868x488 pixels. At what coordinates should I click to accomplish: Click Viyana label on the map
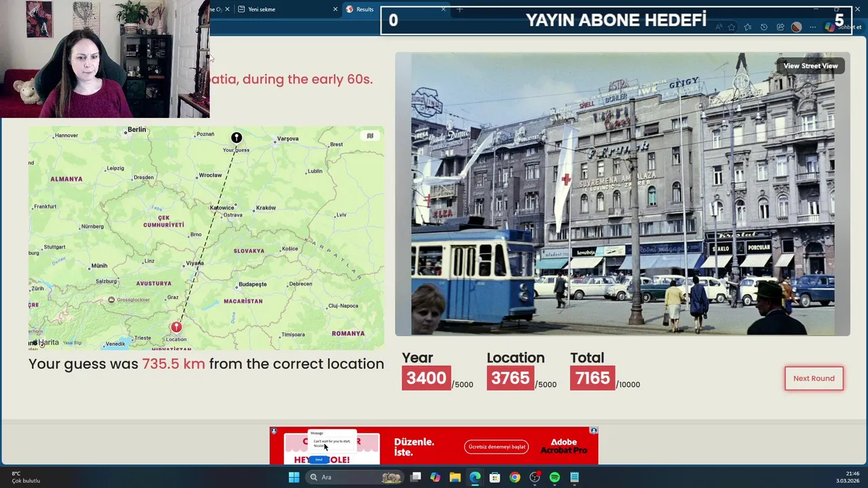click(195, 263)
